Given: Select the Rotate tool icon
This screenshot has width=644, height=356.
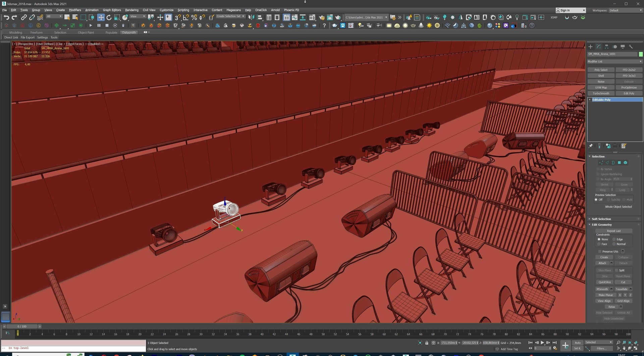Looking at the screenshot, I should pos(109,17).
